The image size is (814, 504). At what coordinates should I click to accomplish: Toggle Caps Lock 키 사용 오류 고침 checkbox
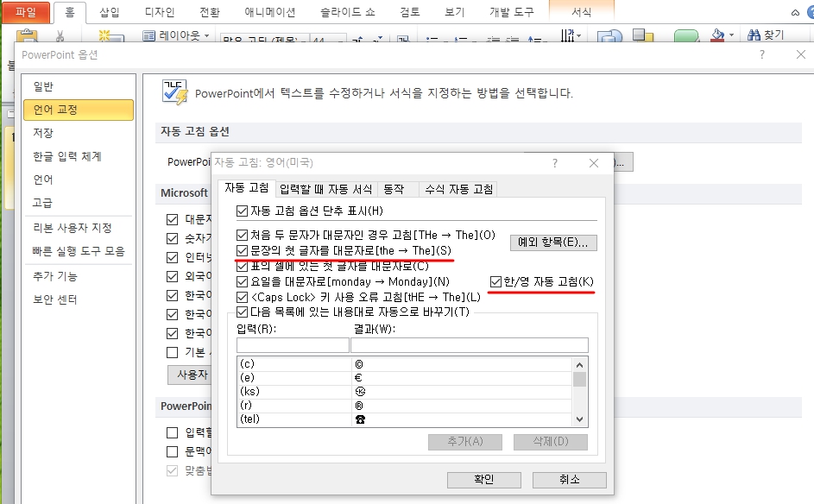coord(242,298)
